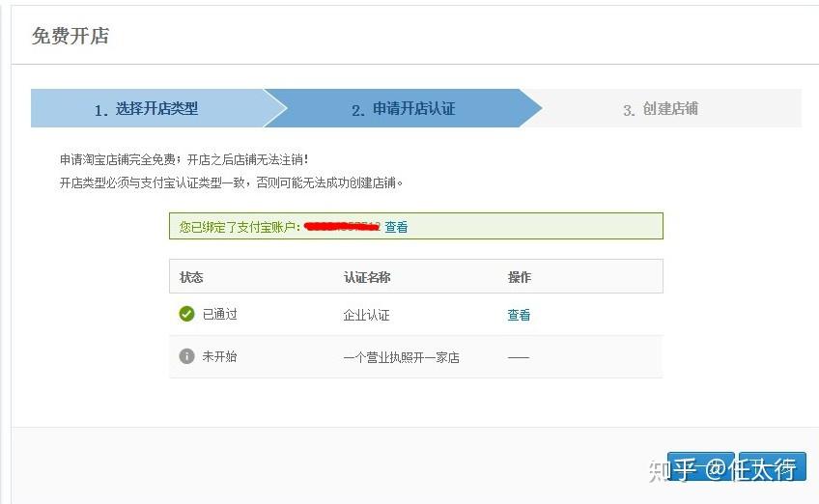Select the 一个营业执照开一家店 row text
This screenshot has width=819, height=504.
tap(401, 358)
